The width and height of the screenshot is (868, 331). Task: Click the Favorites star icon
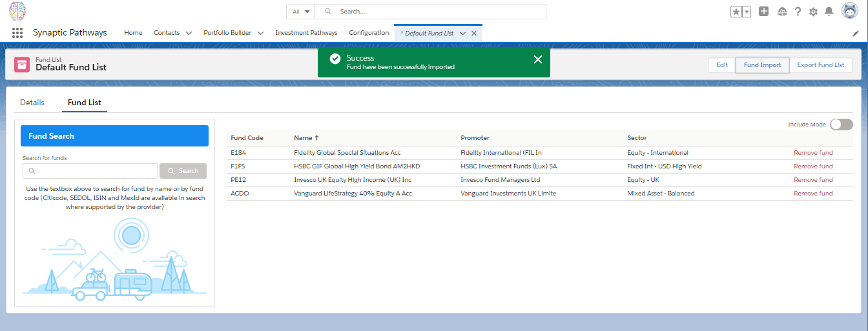point(736,12)
